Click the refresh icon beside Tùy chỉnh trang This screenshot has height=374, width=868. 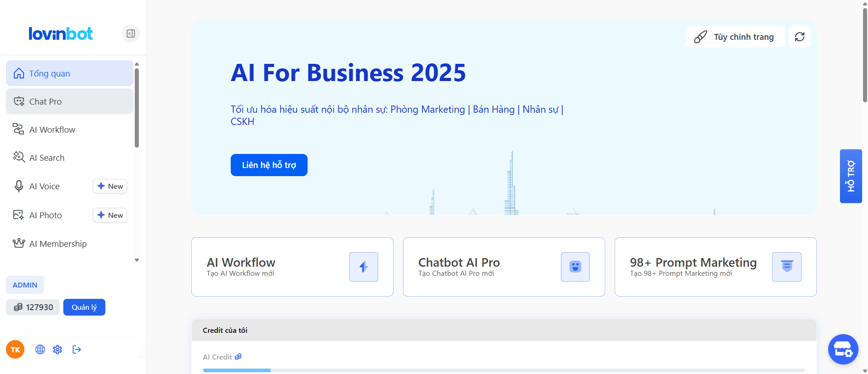point(799,37)
